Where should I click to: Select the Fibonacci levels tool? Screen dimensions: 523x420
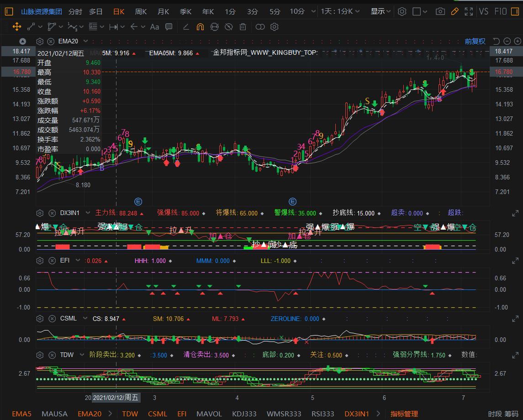(93, 26)
